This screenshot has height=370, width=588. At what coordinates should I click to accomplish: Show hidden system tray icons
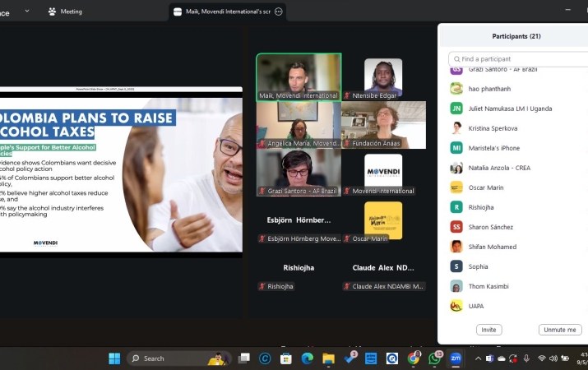click(x=478, y=358)
